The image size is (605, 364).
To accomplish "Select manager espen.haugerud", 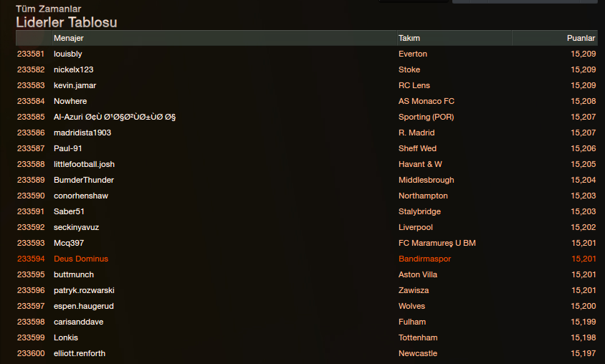I will pos(84,306).
